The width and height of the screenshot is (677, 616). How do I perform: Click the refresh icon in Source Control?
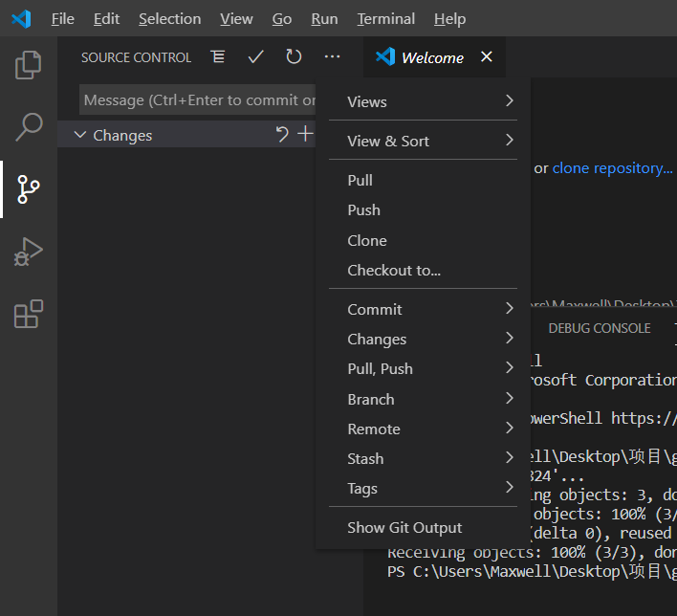point(294,56)
